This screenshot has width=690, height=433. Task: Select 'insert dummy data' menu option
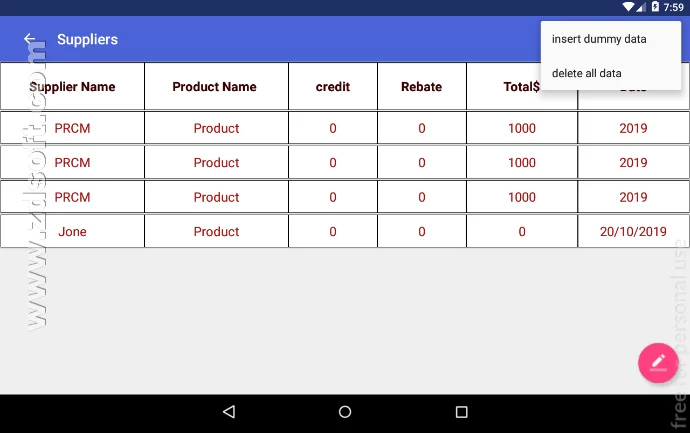coord(611,39)
